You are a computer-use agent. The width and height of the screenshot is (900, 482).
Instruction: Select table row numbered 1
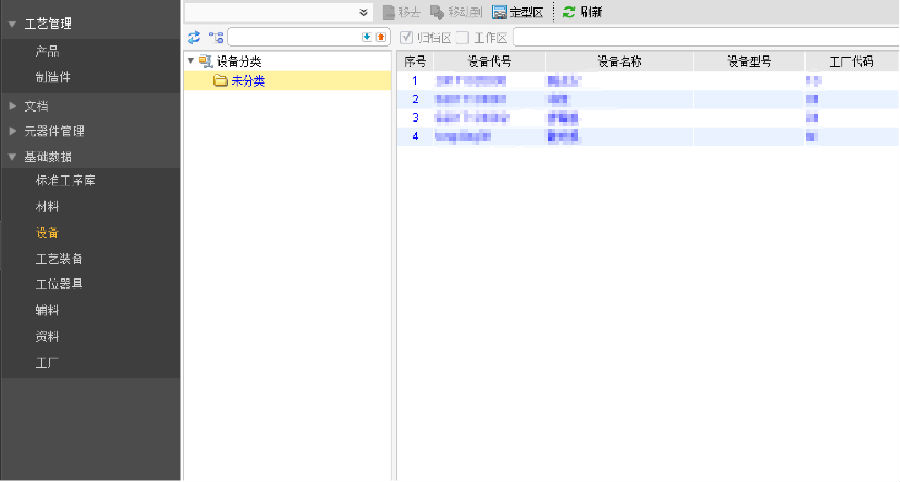tap(648, 81)
